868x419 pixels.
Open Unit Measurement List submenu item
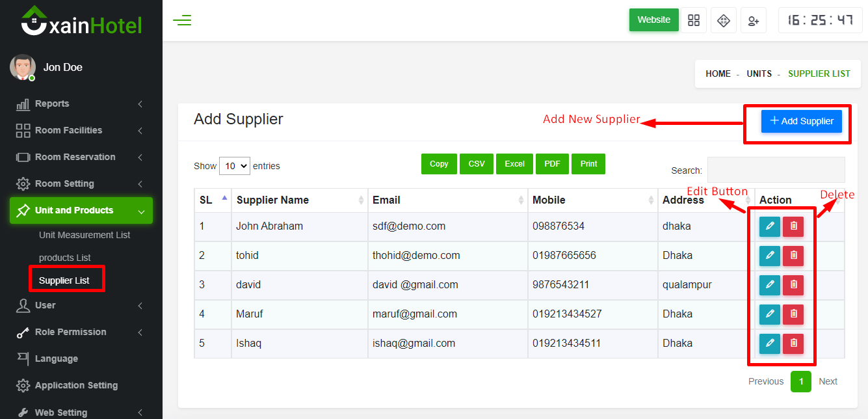click(85, 235)
